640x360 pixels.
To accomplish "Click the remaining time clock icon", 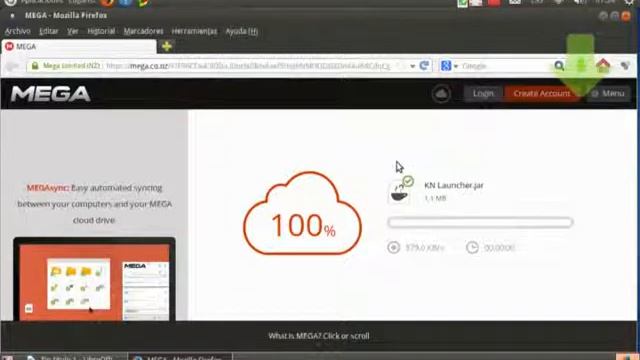I will point(472,247).
